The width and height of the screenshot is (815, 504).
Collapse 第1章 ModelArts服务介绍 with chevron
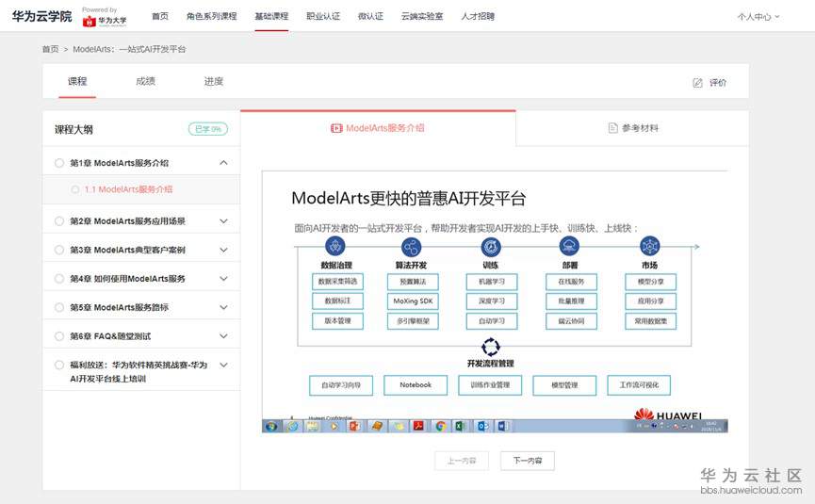click(x=223, y=163)
